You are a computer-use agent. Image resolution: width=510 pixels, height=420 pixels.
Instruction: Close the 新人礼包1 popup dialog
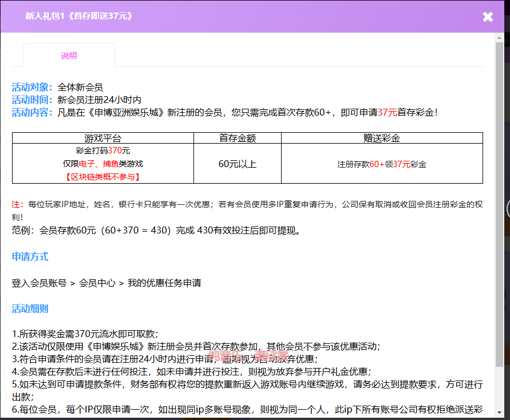[488, 17]
